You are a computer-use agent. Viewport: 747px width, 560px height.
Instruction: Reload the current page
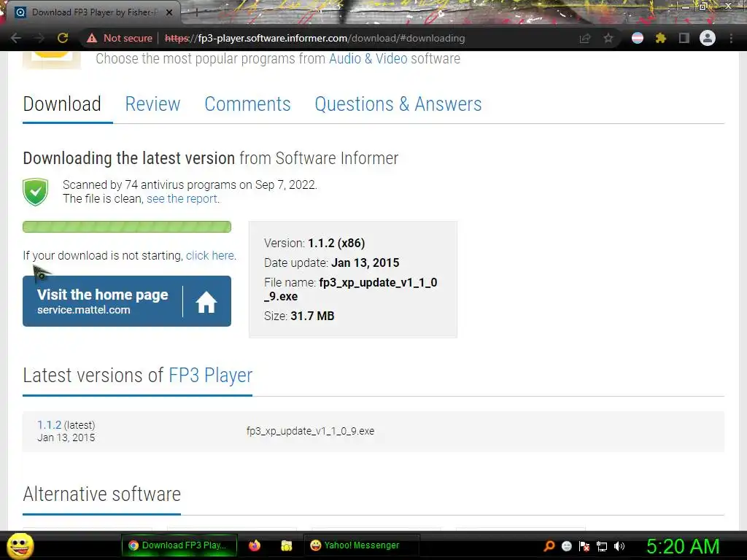[63, 38]
